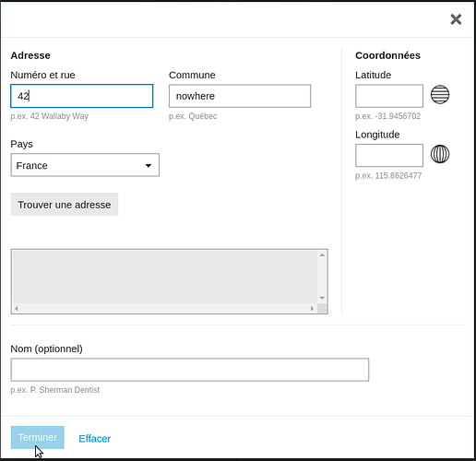Viewport: 476px width, 461px height.
Task: Click the 'p.ex. P. Sherman Dentist' hint
Action: 55,390
